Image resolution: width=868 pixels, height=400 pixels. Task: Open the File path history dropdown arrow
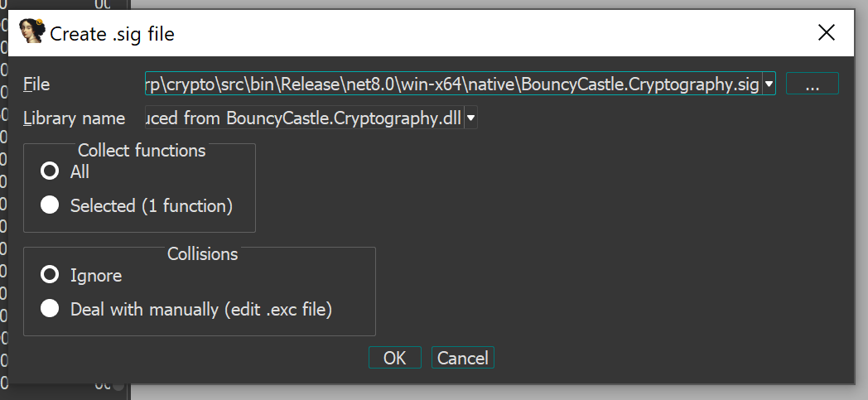[x=769, y=84]
